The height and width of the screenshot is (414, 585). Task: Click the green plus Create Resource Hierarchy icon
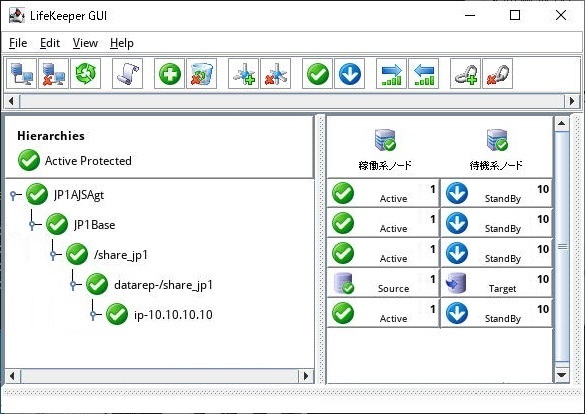pos(169,73)
